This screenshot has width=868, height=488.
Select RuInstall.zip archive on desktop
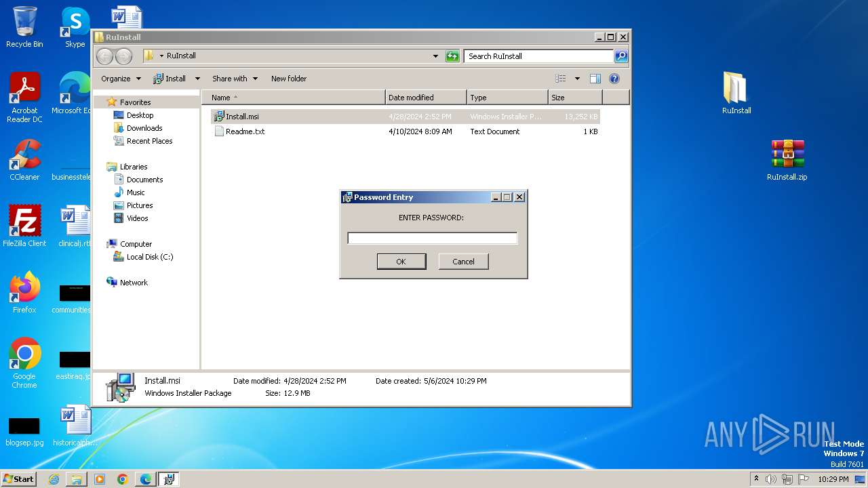click(x=787, y=160)
